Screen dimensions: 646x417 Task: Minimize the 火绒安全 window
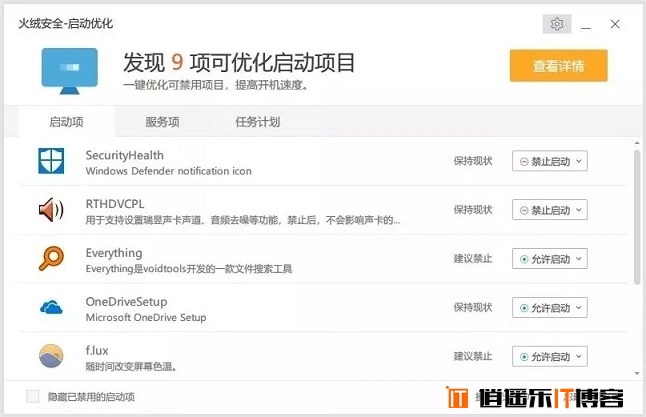586,25
